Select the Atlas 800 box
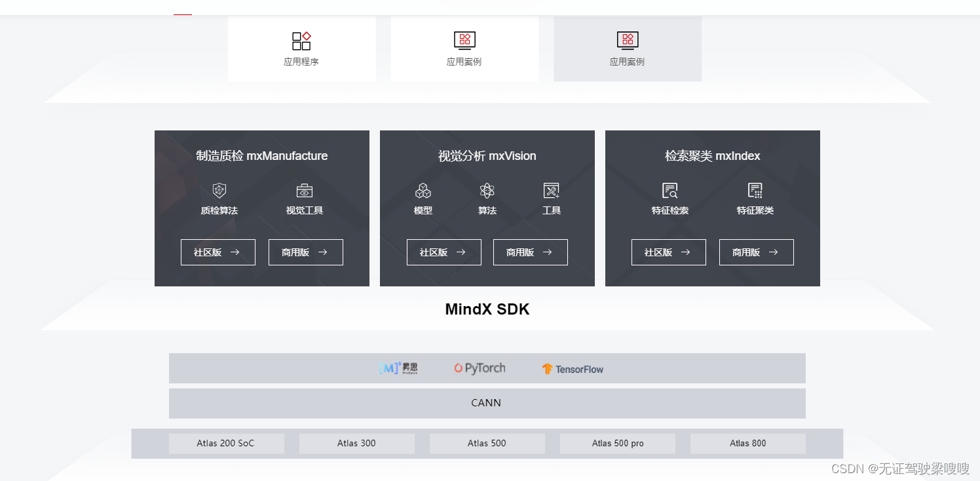The image size is (980, 481). [748, 444]
